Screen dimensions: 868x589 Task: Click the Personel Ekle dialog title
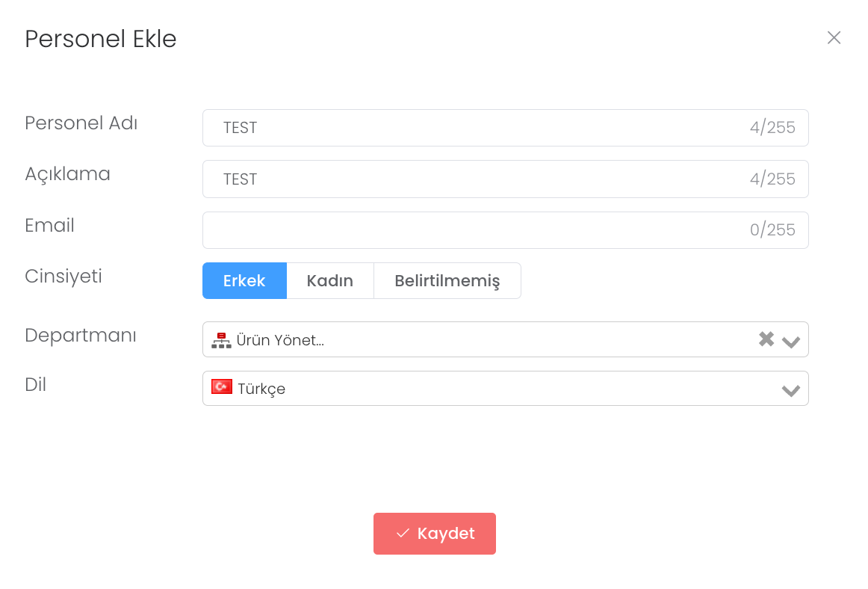coord(101,39)
